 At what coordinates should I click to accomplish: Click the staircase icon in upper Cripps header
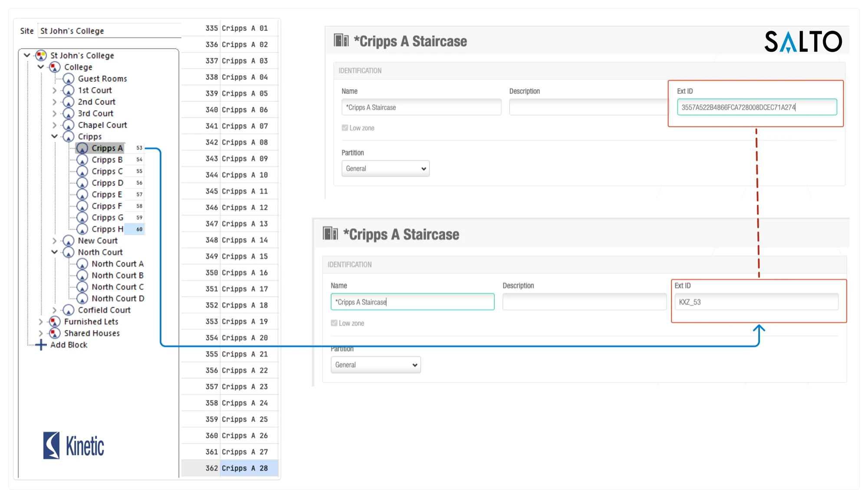tap(341, 41)
